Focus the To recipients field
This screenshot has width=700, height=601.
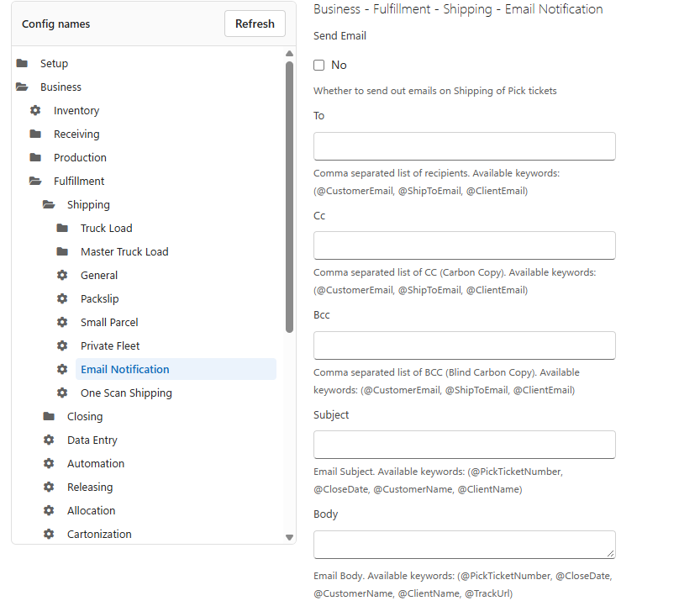pos(464,146)
